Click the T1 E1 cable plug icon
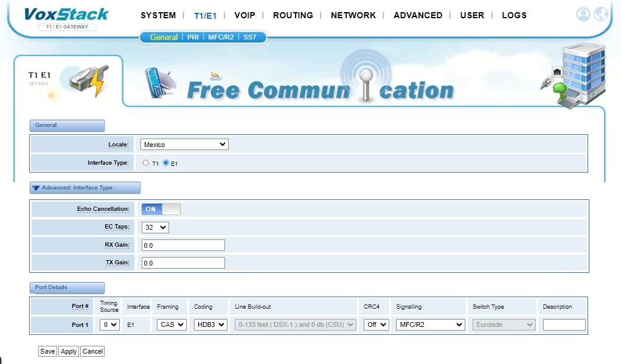This screenshot has height=364, width=621. coord(88,81)
